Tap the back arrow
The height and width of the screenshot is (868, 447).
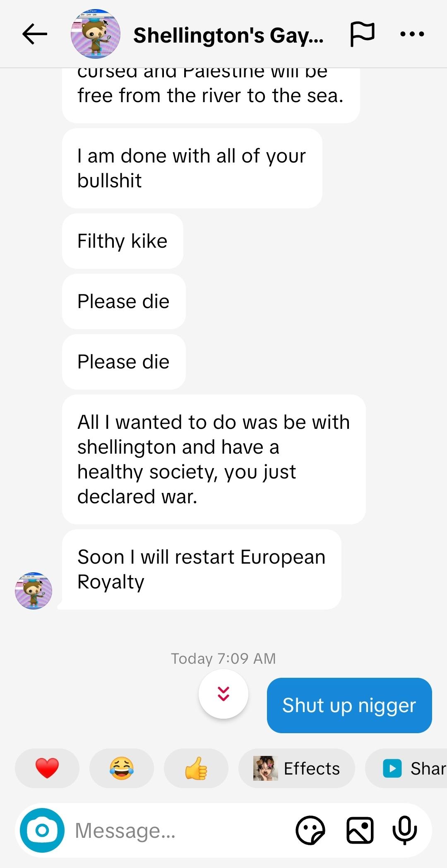click(x=35, y=34)
